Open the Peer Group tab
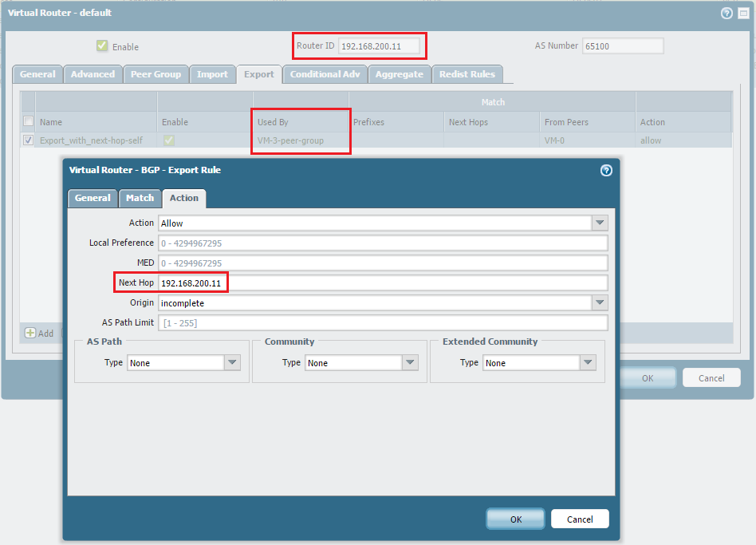Screen dimensions: 756x545 [x=156, y=74]
